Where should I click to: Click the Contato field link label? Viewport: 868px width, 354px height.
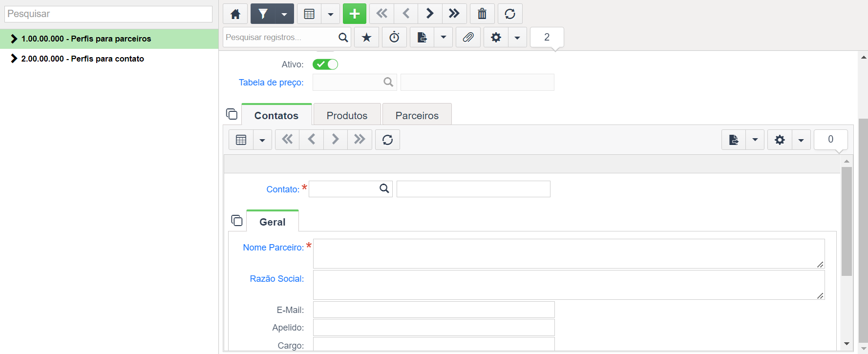[x=283, y=189]
